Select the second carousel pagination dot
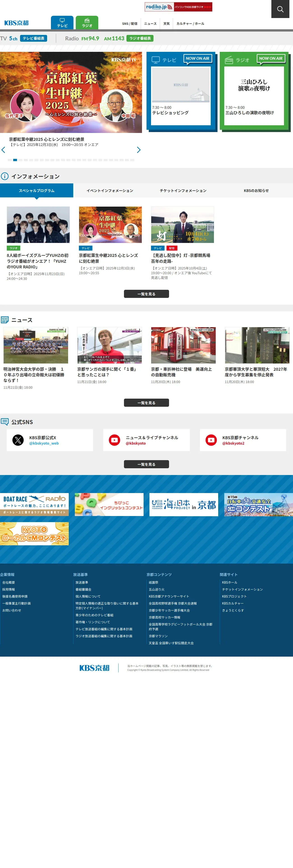Viewport: 293px width, 868px height. point(15,160)
